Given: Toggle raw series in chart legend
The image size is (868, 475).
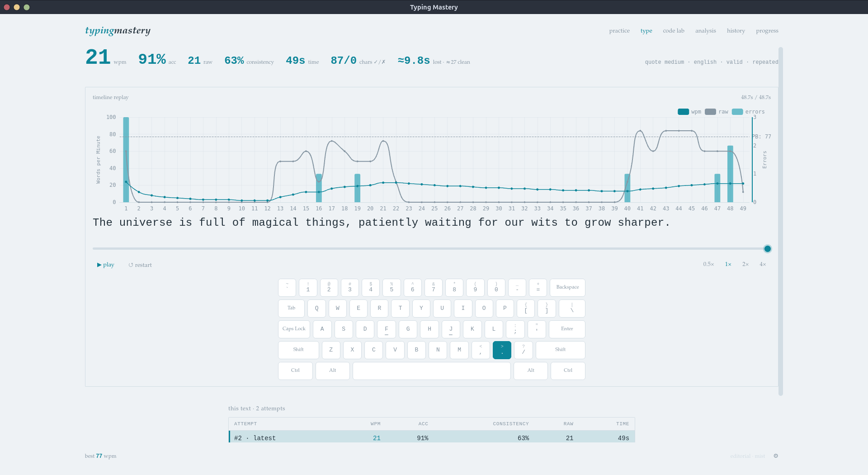Looking at the screenshot, I should 717,112.
